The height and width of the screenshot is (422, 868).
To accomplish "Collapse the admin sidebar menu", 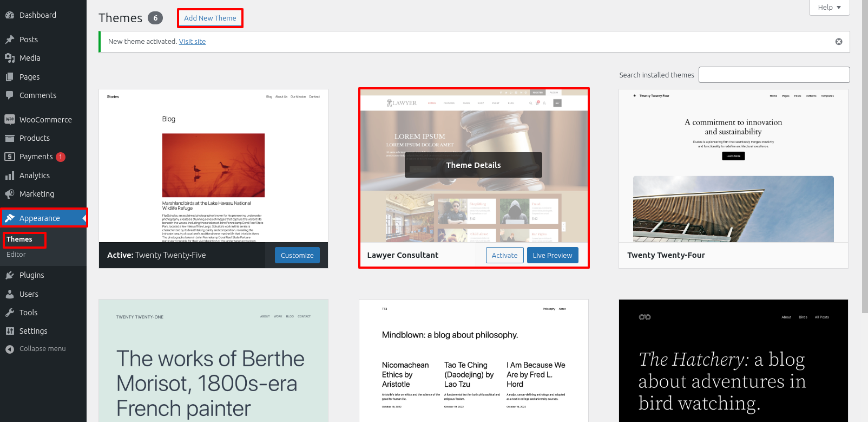I will pos(43,349).
